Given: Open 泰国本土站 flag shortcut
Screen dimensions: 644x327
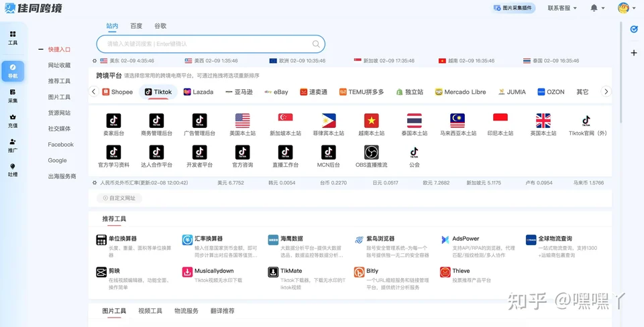Looking at the screenshot, I should tap(415, 121).
